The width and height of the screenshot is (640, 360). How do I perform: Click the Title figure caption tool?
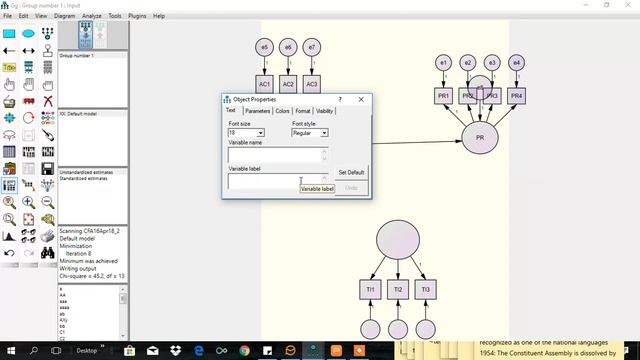tap(9, 67)
